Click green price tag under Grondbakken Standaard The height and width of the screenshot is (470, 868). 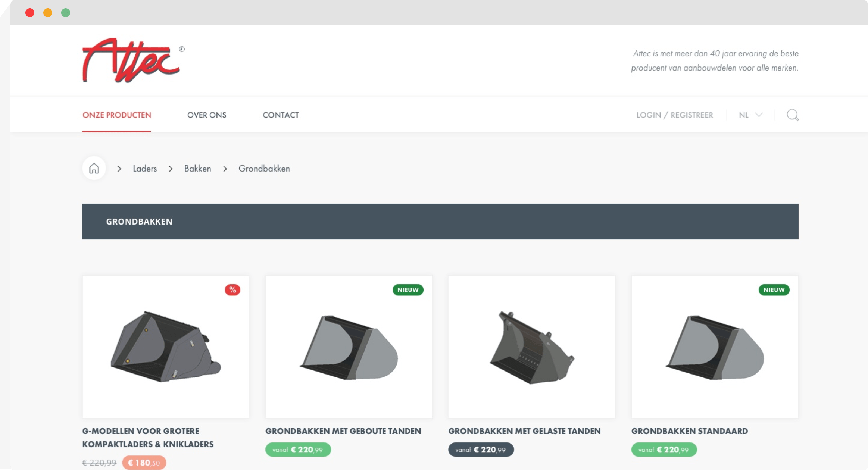(x=664, y=450)
